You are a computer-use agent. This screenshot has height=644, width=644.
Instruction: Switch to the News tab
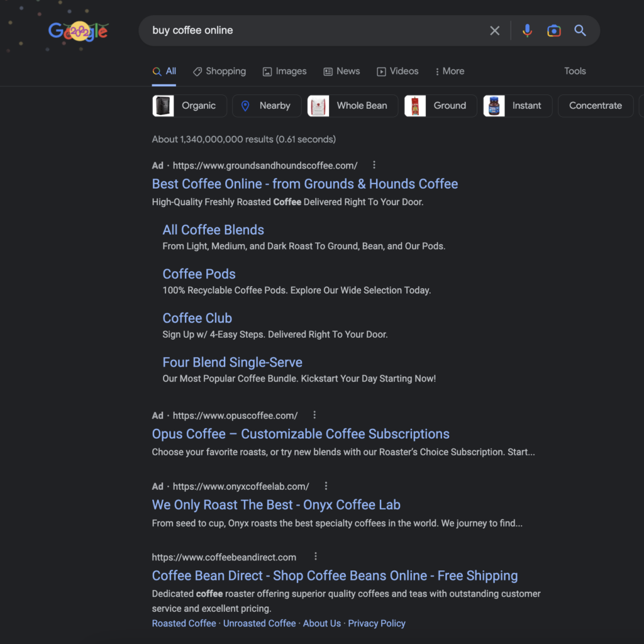[x=341, y=72]
